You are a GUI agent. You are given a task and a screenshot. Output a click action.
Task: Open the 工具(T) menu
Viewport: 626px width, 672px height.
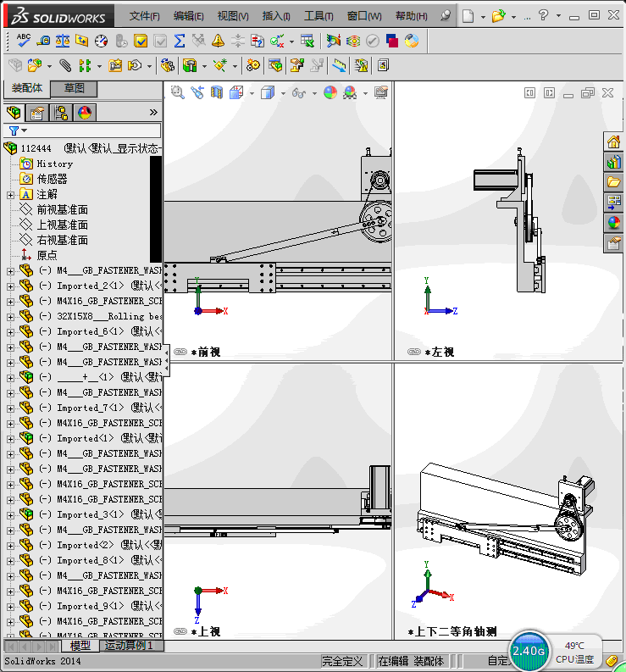point(319,16)
